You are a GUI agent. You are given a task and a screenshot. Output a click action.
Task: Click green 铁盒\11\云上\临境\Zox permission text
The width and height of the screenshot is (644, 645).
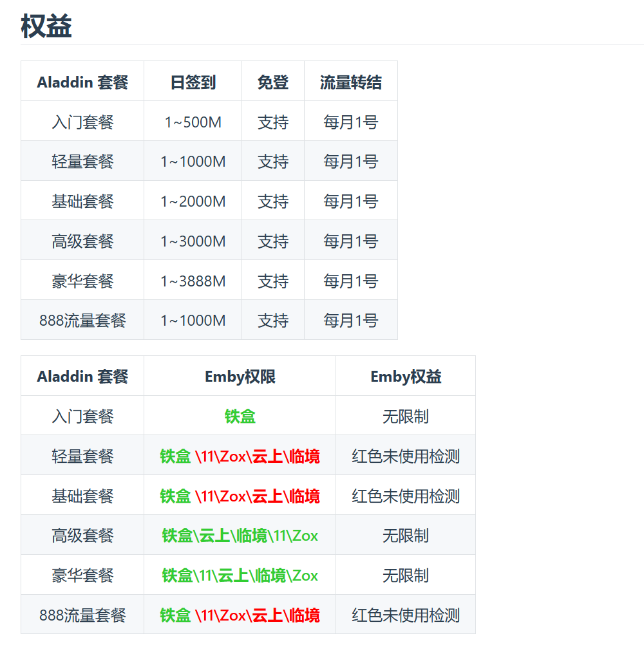click(x=240, y=575)
